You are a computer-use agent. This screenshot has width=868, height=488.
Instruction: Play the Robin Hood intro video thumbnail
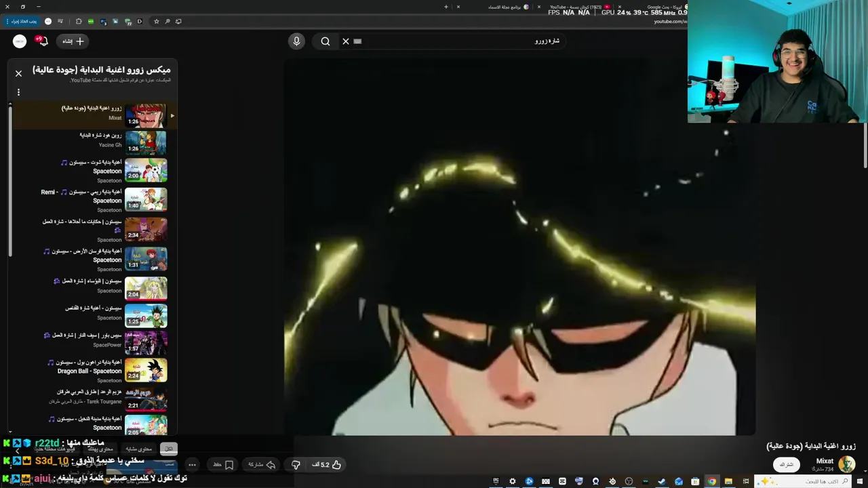pyautogui.click(x=146, y=143)
